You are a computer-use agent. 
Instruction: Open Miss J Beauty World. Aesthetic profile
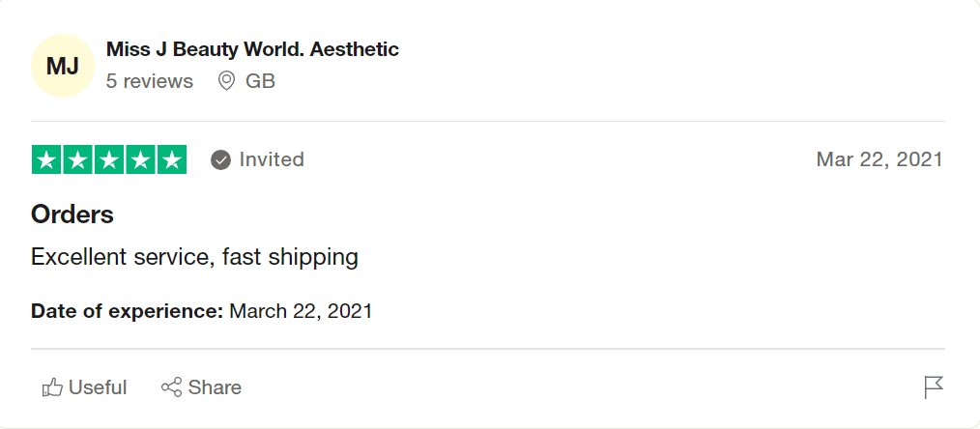[x=252, y=49]
